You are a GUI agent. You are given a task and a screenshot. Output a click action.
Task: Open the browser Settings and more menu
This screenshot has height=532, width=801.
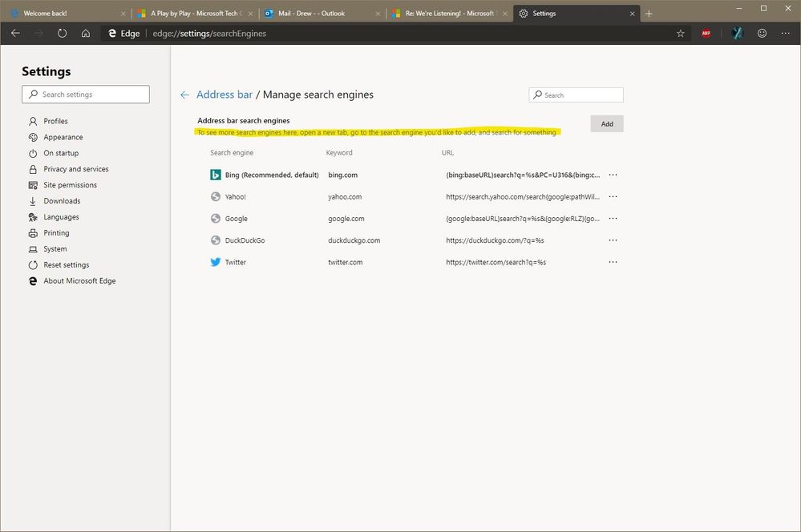(x=785, y=33)
